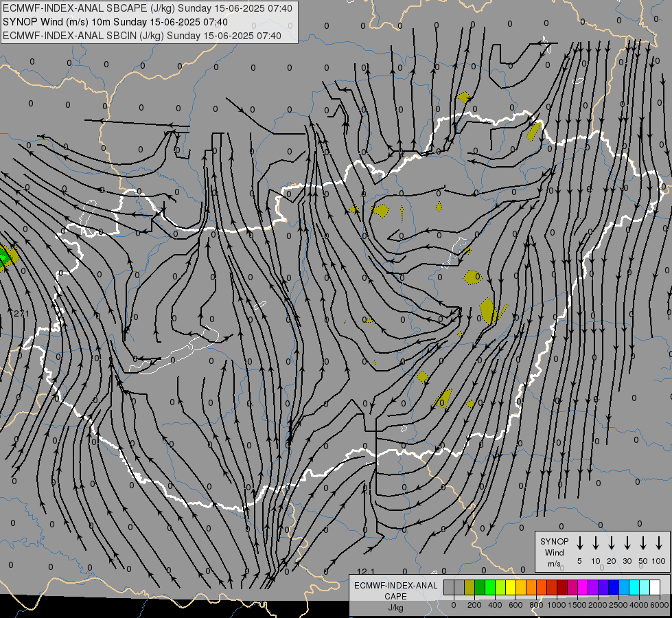Screen dimensions: 672x618
Task: Click the '1000' tick on CAPE scale
Action: point(557,605)
